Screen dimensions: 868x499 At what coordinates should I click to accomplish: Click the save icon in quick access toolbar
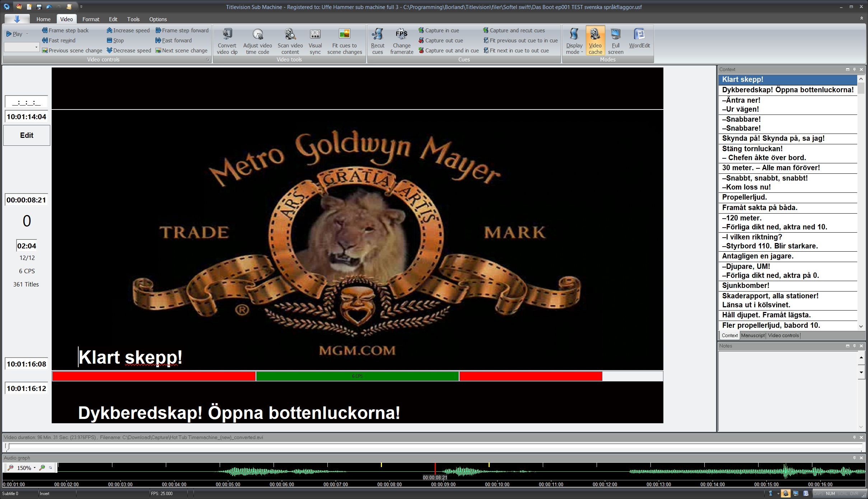coord(39,7)
